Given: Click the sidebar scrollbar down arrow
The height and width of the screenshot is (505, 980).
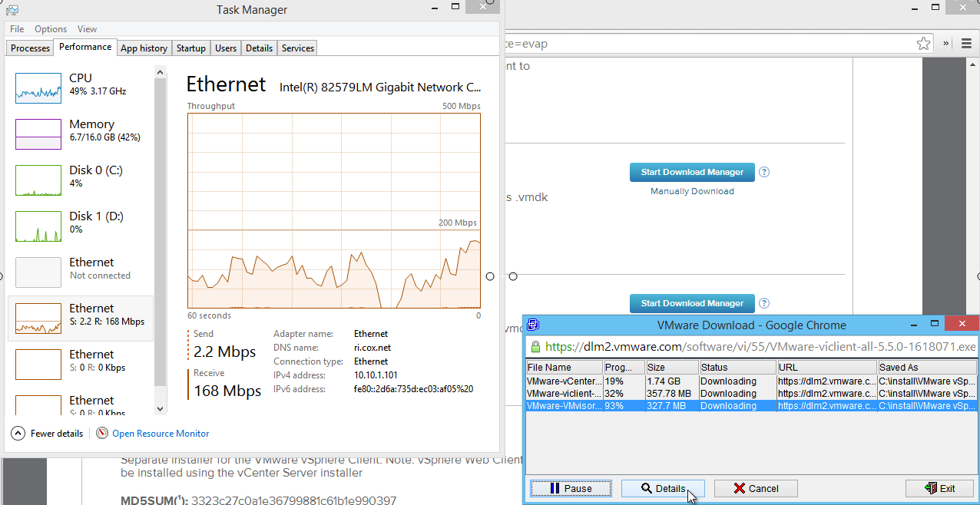Looking at the screenshot, I should tap(161, 409).
